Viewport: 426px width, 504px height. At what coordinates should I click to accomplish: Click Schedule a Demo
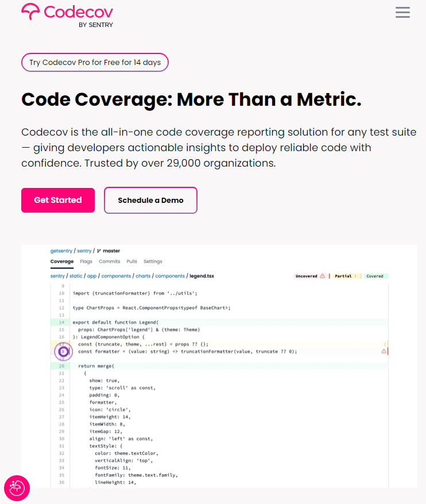150,200
